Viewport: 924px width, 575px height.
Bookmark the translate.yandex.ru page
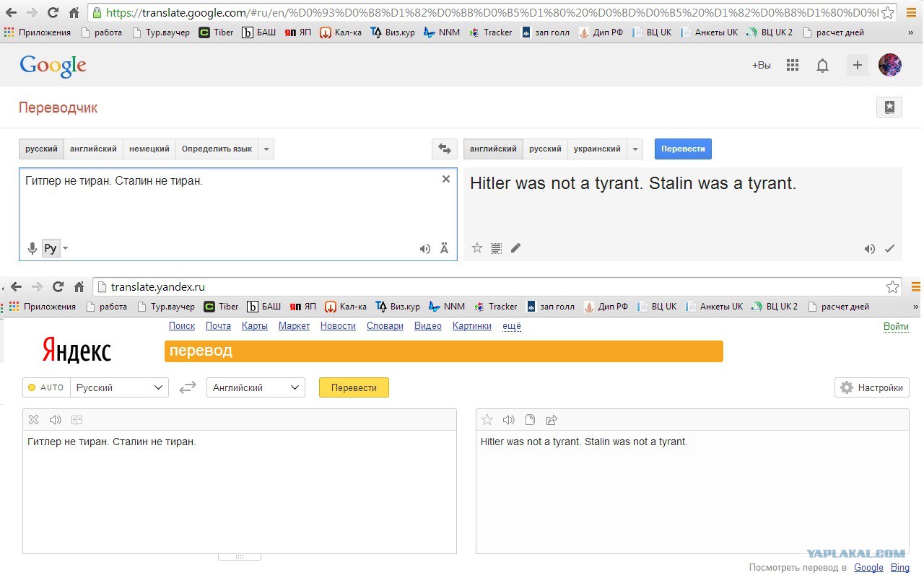(x=893, y=286)
